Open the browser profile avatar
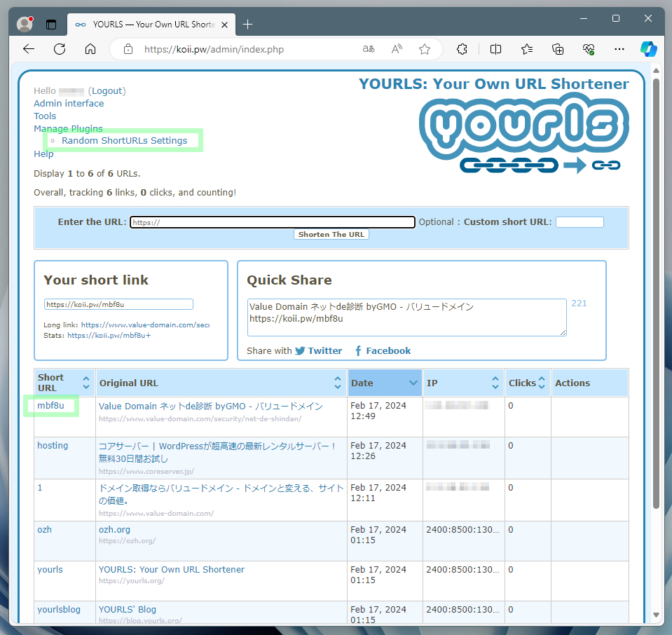 point(25,24)
